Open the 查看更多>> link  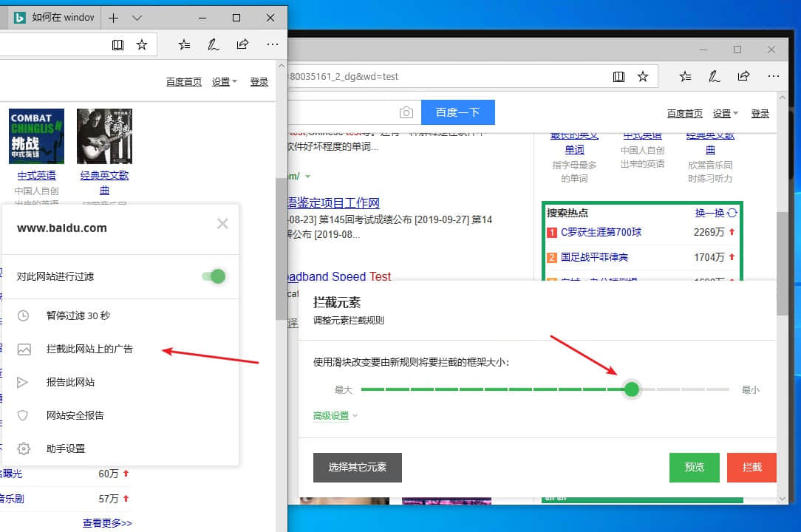tap(107, 523)
